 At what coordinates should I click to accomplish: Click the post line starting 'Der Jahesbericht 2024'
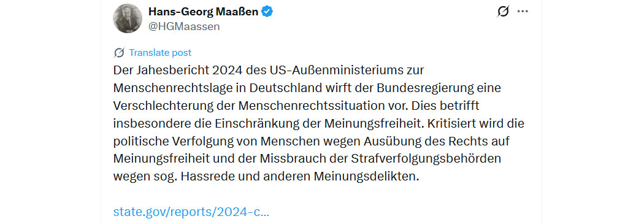click(x=268, y=71)
